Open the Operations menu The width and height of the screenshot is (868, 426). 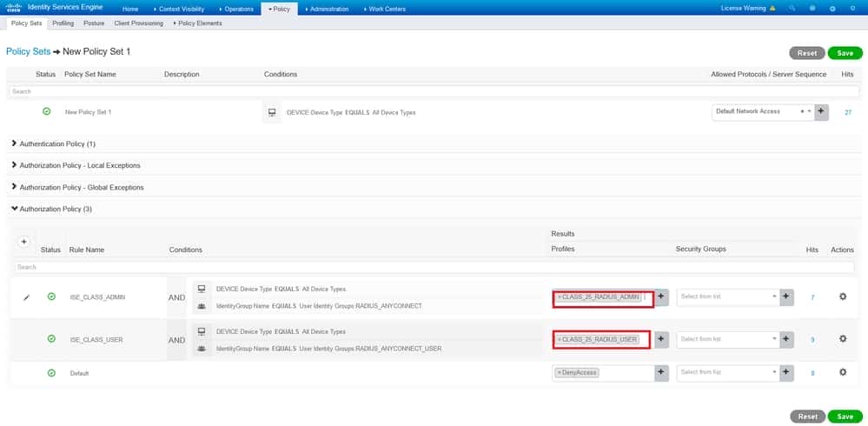(x=236, y=9)
